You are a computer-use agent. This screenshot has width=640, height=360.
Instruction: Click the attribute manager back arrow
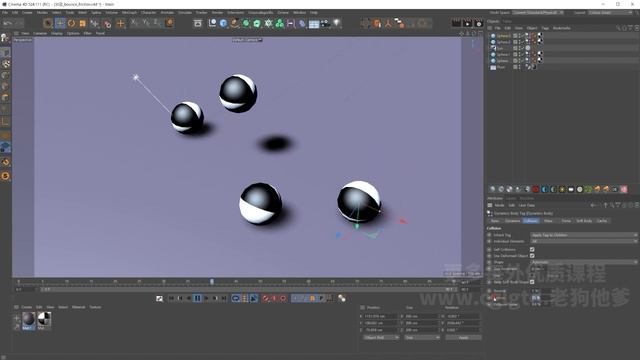(593, 205)
